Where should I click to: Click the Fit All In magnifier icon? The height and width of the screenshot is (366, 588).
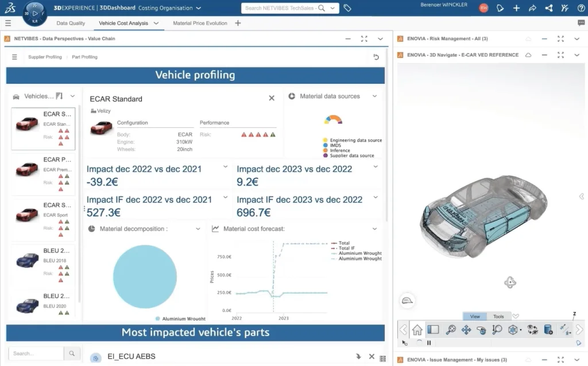(451, 330)
